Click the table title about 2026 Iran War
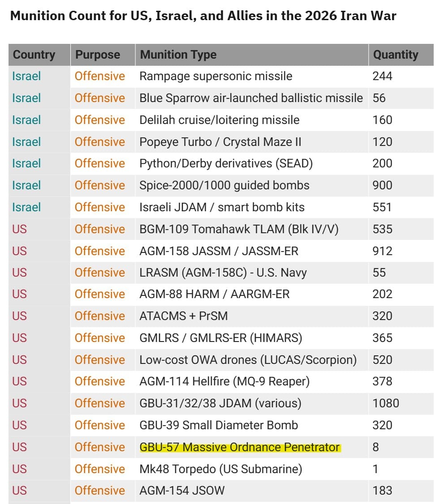This screenshot has width=440, height=504. pos(203,16)
